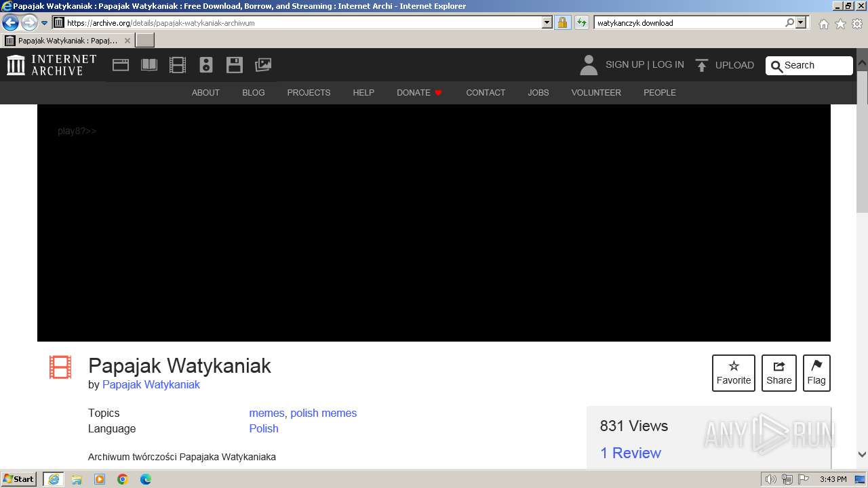
Task: Open the PEOPLE menu item
Action: [x=660, y=92]
